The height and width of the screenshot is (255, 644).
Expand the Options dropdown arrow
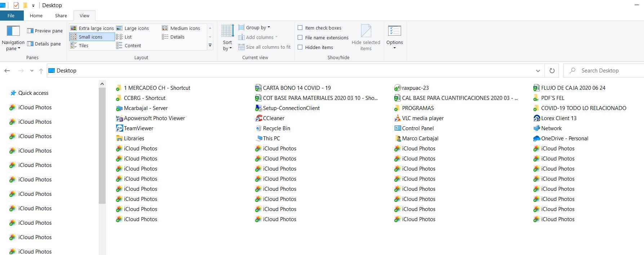pos(395,48)
